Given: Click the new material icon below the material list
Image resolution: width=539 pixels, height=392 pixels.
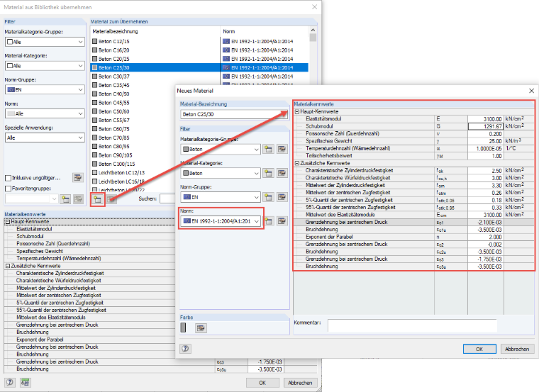Looking at the screenshot, I should pyautogui.click(x=98, y=199).
